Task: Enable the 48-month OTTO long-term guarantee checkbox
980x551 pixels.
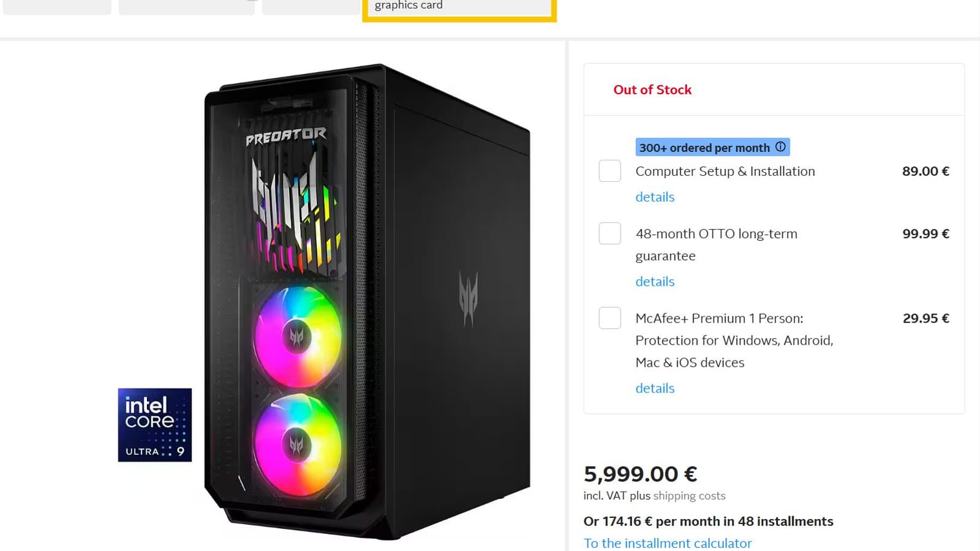Action: [610, 233]
